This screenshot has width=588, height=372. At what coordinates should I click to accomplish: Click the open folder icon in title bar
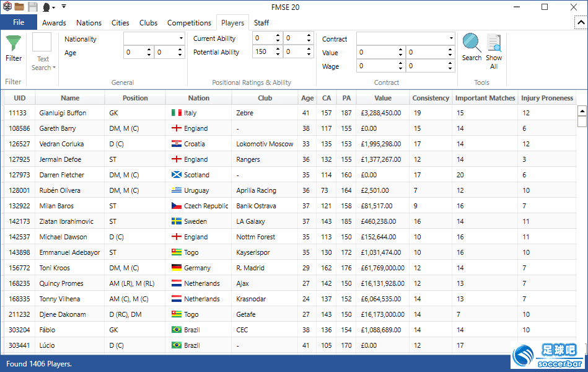click(x=20, y=7)
